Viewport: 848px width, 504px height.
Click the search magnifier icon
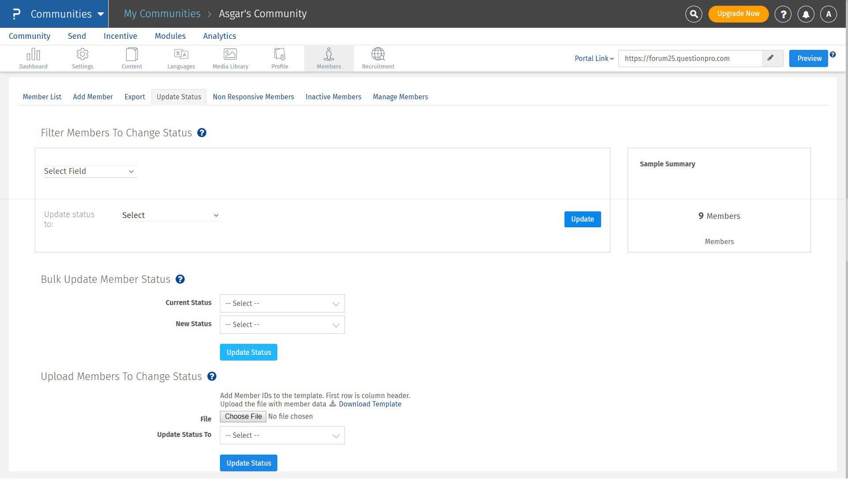point(693,14)
